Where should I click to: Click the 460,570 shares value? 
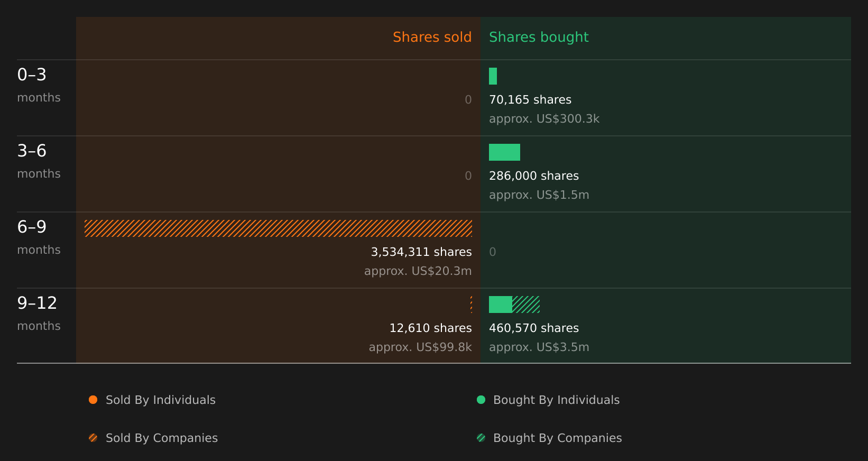(x=534, y=328)
